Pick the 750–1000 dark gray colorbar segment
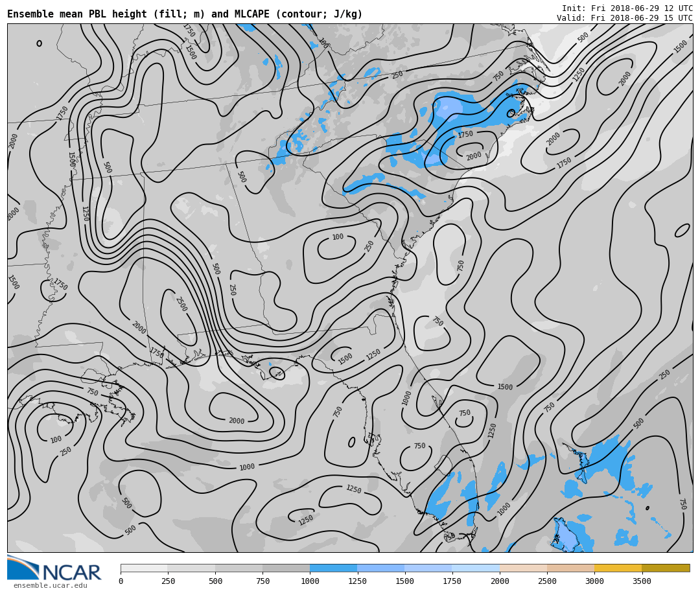 tap(286, 568)
